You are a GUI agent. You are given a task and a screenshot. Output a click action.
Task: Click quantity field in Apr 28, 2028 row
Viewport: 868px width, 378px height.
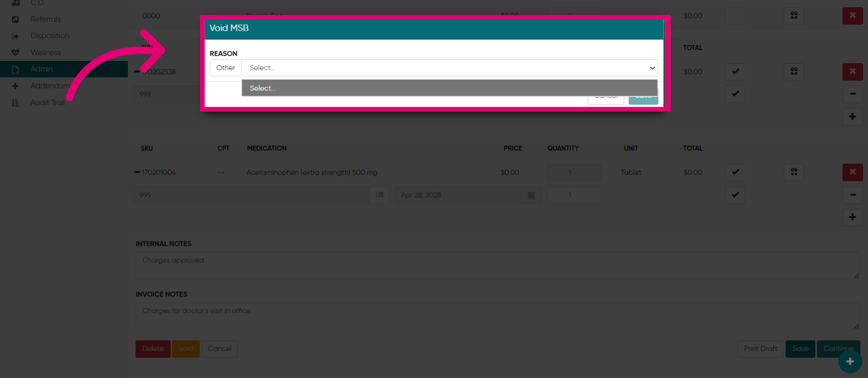point(574,195)
